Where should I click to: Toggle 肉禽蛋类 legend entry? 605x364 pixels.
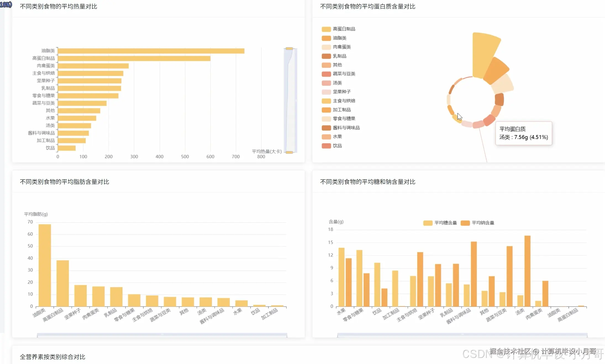pos(341,47)
